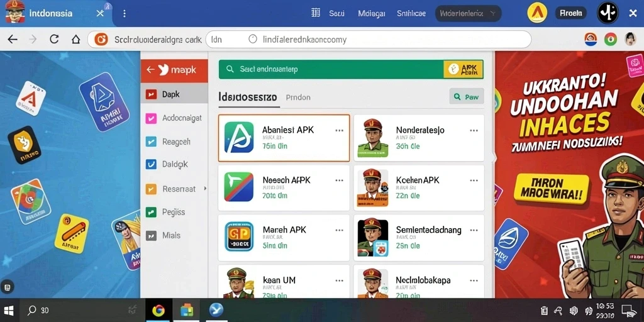Click the taskbar search magnifier

pos(31,310)
